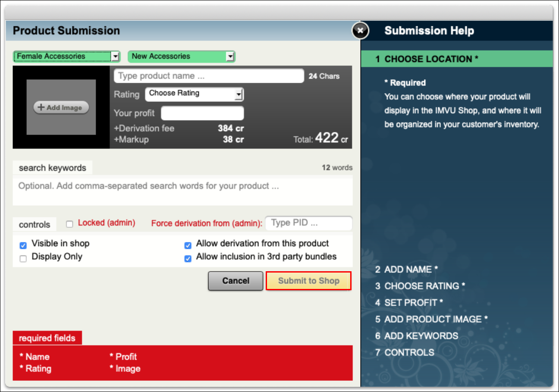Open the Female Accessories category dropdown
Image resolution: width=559 pixels, height=392 pixels.
pos(67,56)
